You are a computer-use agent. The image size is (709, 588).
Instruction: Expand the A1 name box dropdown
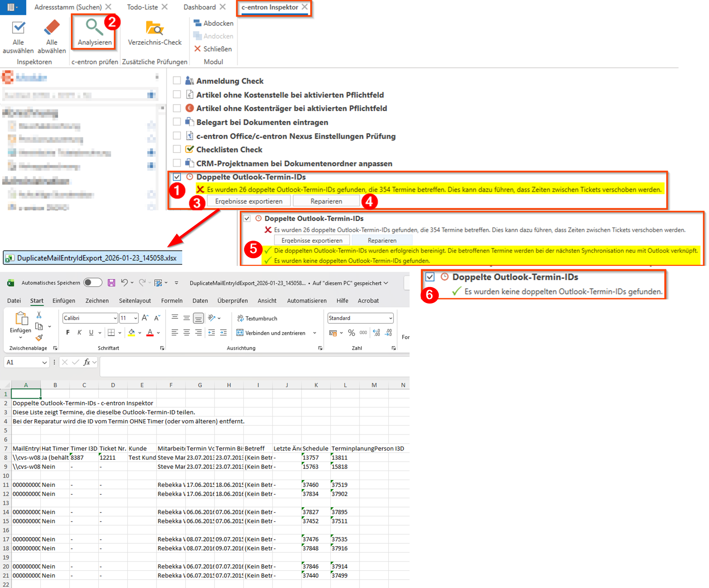[x=44, y=363]
